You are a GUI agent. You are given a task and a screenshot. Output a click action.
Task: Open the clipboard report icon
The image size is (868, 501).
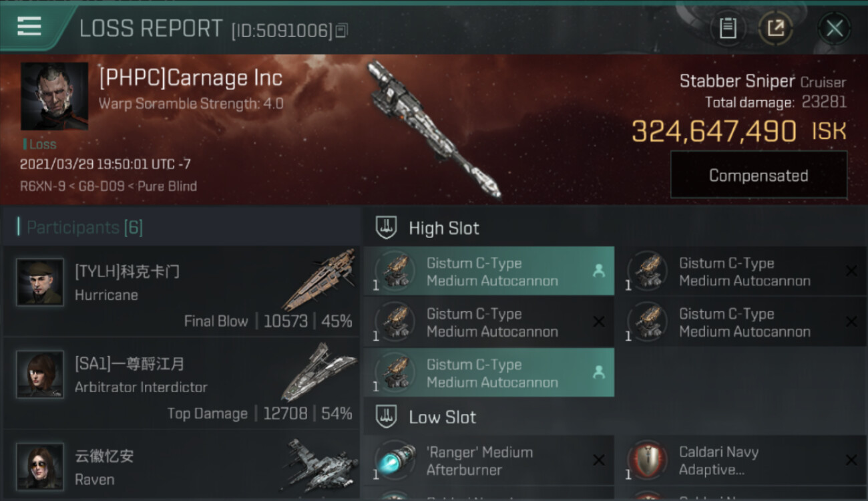tap(728, 29)
